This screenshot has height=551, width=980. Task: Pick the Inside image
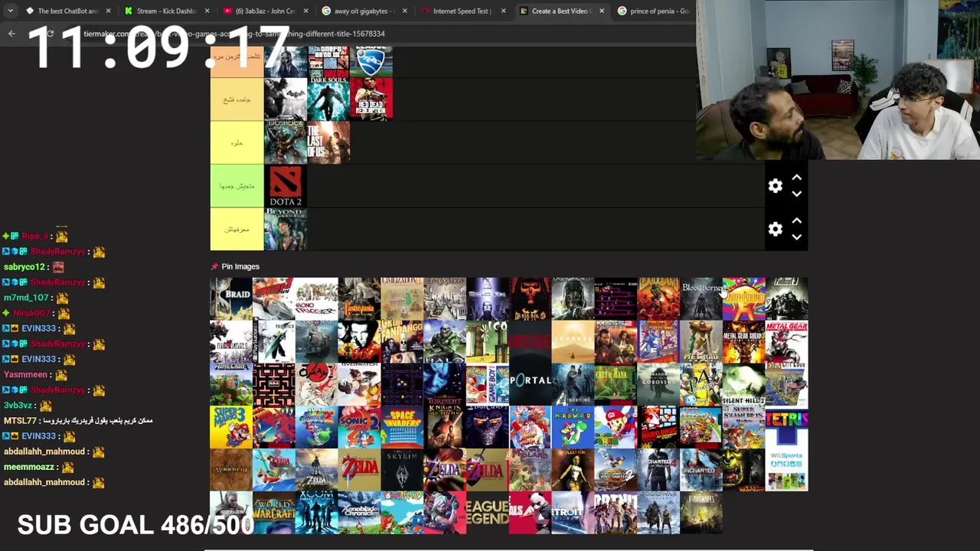pyautogui.click(x=530, y=341)
